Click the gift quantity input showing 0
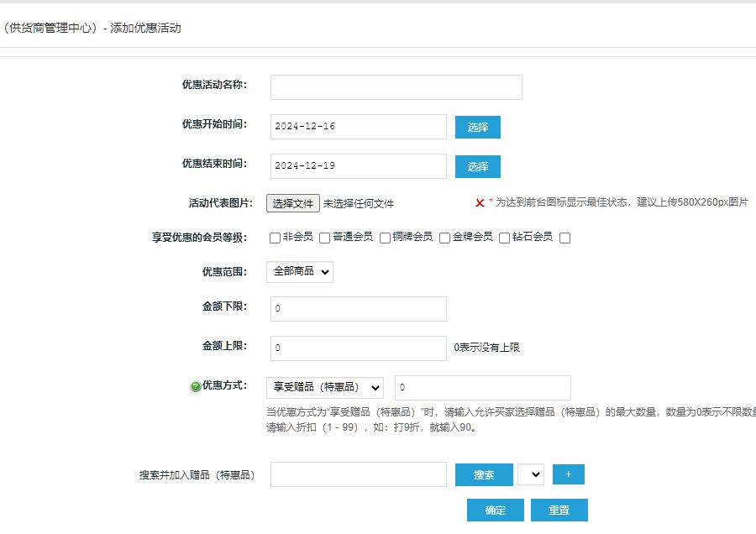 click(483, 387)
